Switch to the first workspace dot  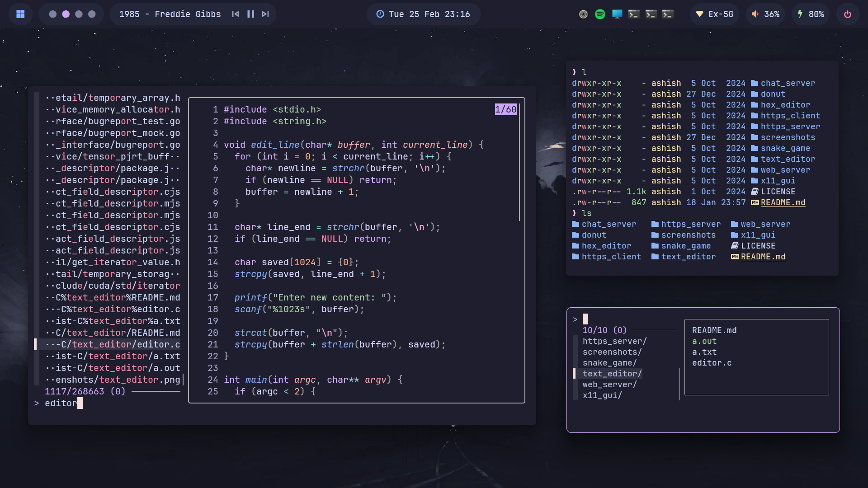(x=52, y=14)
